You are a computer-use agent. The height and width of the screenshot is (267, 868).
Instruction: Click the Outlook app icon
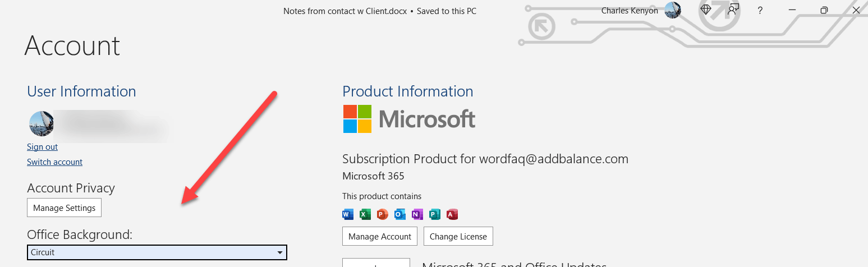400,214
